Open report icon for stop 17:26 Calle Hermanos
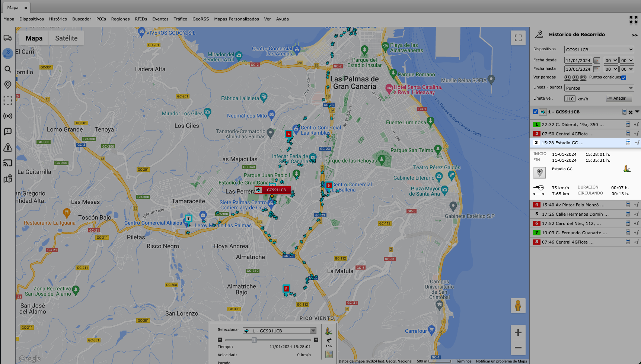Image resolution: width=641 pixels, height=364 pixels. click(628, 214)
